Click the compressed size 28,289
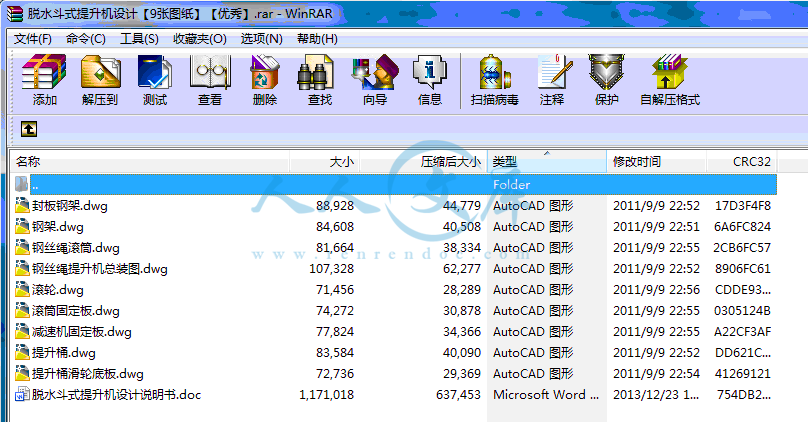808x422 pixels. point(462,290)
